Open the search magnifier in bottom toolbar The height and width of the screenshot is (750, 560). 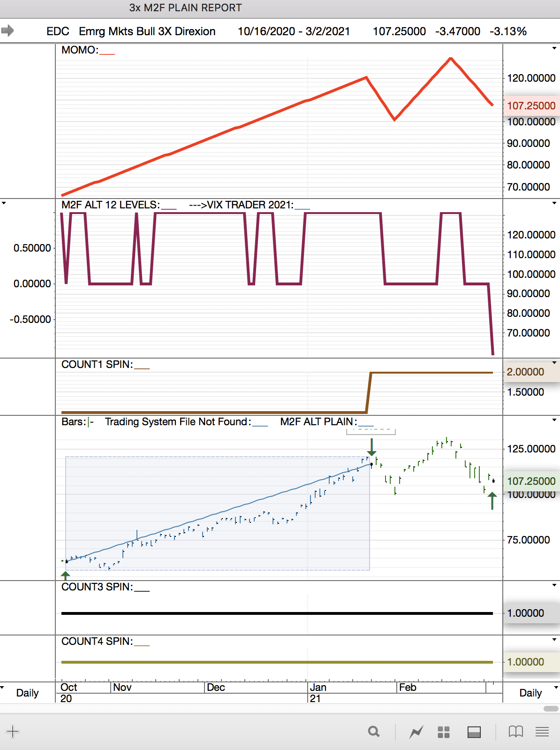tap(374, 731)
